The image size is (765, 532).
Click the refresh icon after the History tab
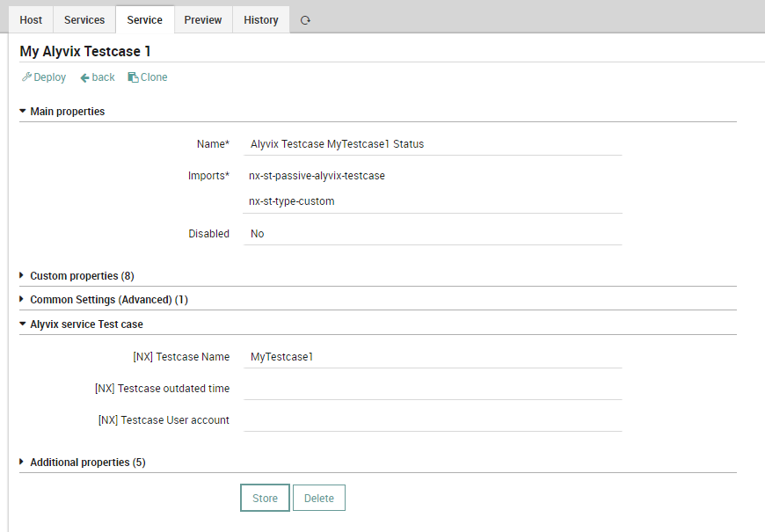[x=305, y=20]
